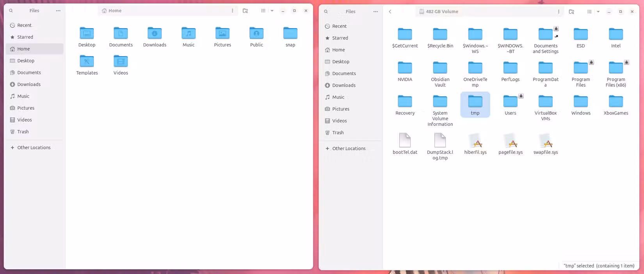
Task: Select Intel folder
Action: (x=616, y=38)
